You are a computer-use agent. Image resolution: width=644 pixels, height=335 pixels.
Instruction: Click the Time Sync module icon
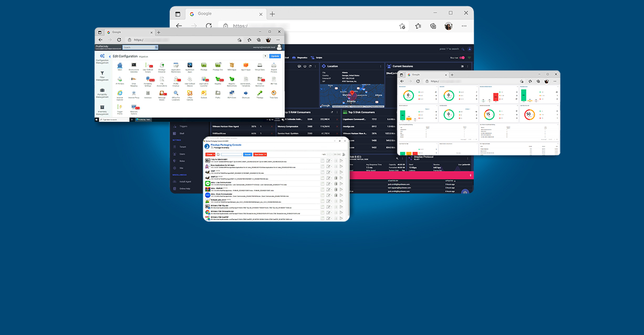point(274,93)
